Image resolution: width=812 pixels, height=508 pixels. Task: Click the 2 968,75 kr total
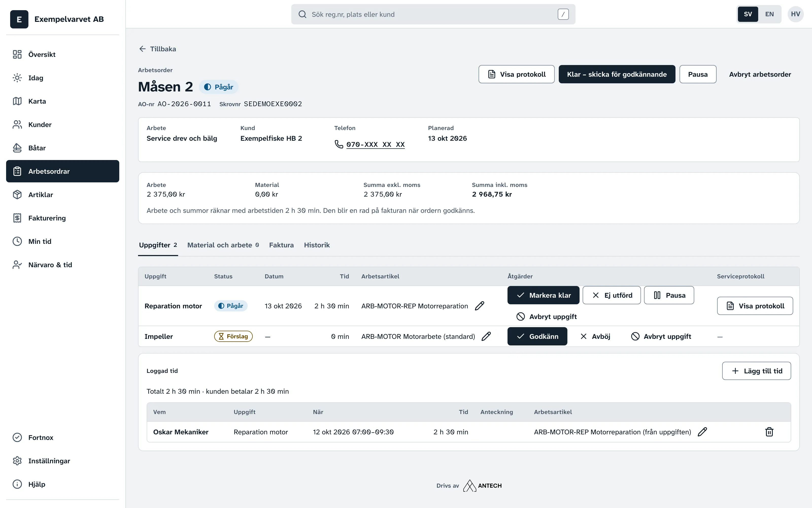coord(492,194)
